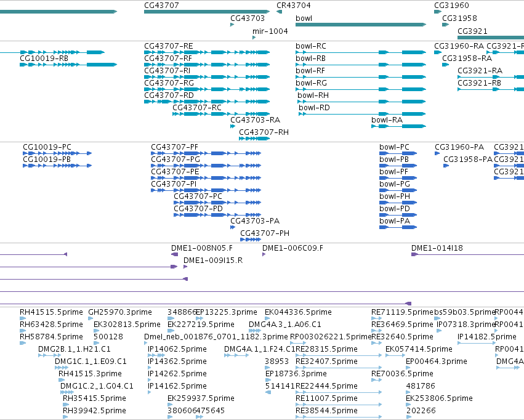The width and height of the screenshot is (524, 420).
Task: Select bowl-PH protein label
Action: point(395,196)
